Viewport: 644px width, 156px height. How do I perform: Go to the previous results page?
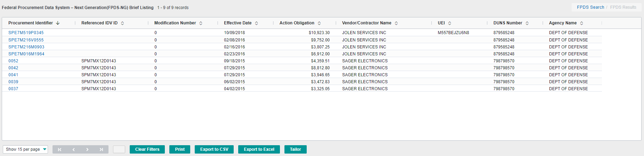tap(73, 149)
